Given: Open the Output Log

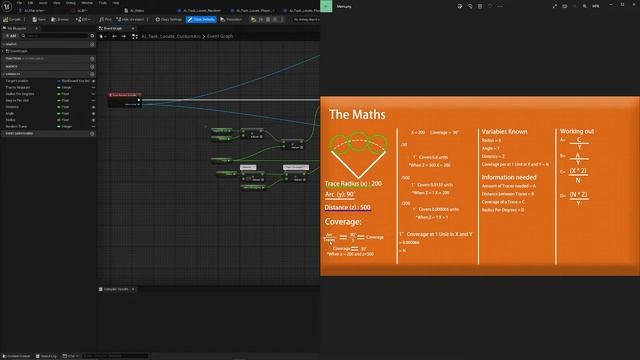Looking at the screenshot, I should 46,356.
